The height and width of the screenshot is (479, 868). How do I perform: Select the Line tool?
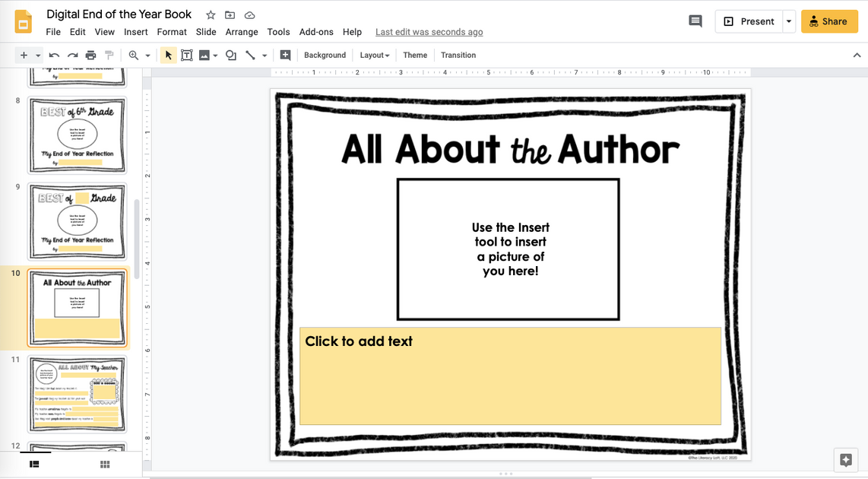250,55
